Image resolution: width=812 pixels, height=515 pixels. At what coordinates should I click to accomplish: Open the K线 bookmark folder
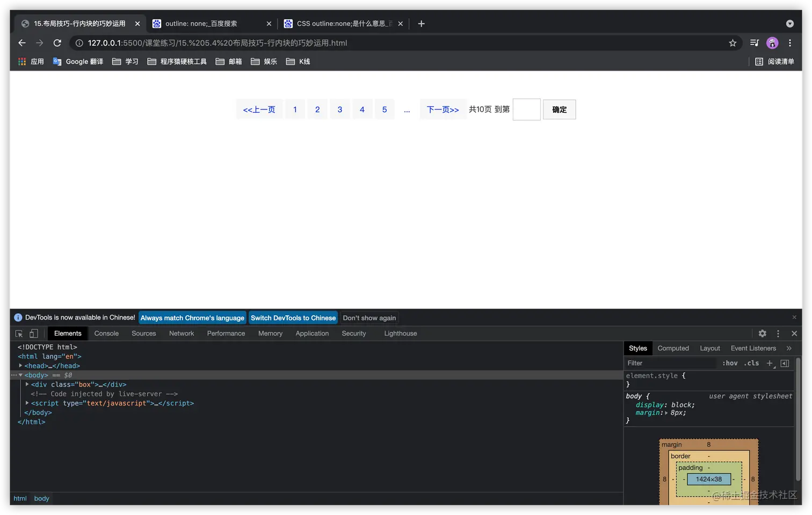click(298, 62)
